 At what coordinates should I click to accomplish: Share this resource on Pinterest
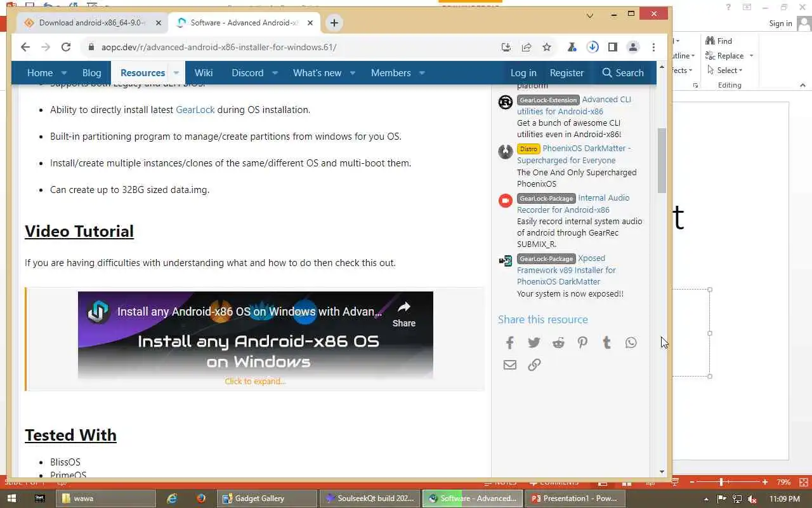coord(582,343)
